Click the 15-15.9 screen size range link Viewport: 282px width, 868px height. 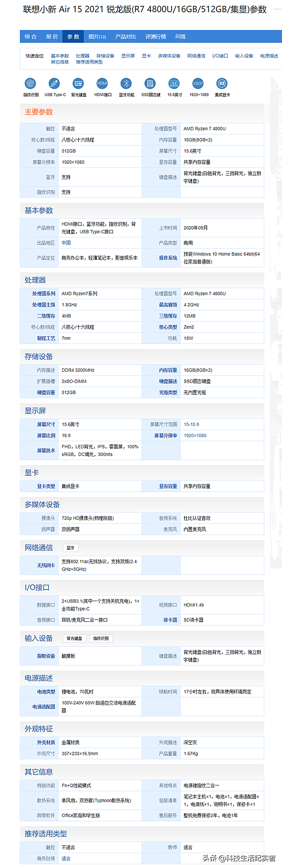tap(191, 424)
